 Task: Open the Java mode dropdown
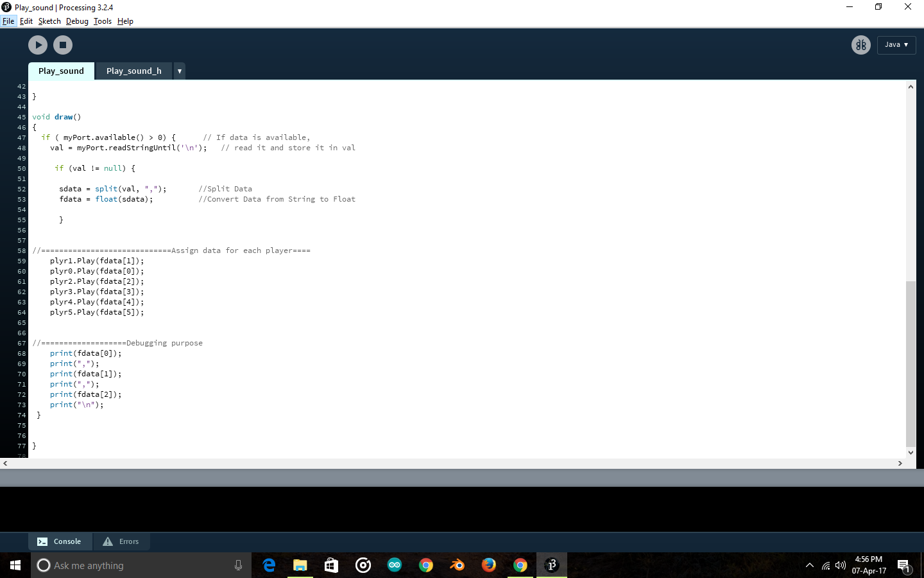pyautogui.click(x=896, y=45)
